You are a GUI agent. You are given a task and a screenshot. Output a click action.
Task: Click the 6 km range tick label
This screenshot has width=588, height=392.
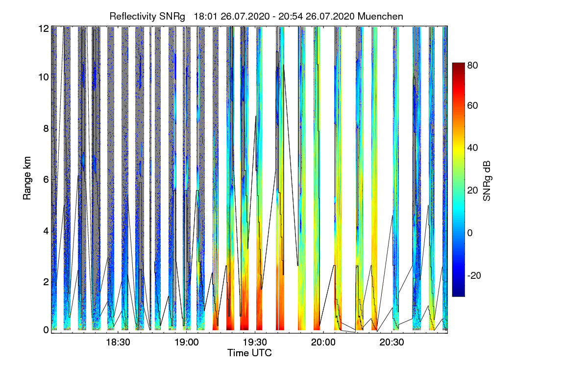[46, 180]
